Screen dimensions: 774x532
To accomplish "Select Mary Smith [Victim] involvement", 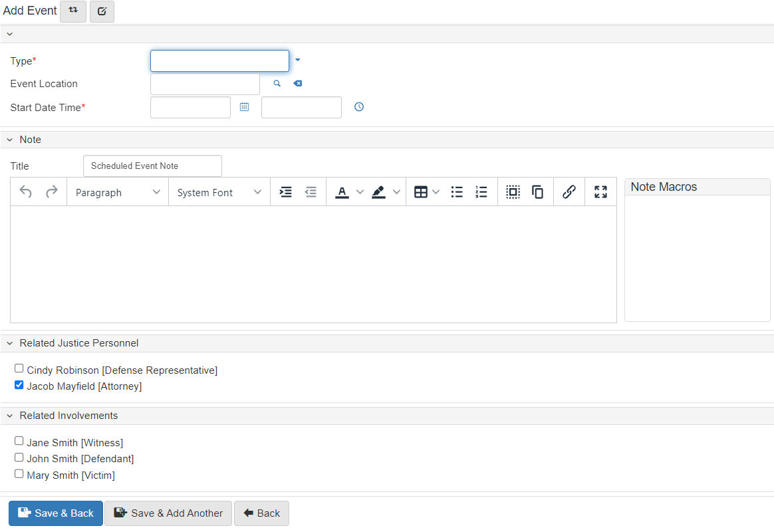I will pyautogui.click(x=19, y=473).
